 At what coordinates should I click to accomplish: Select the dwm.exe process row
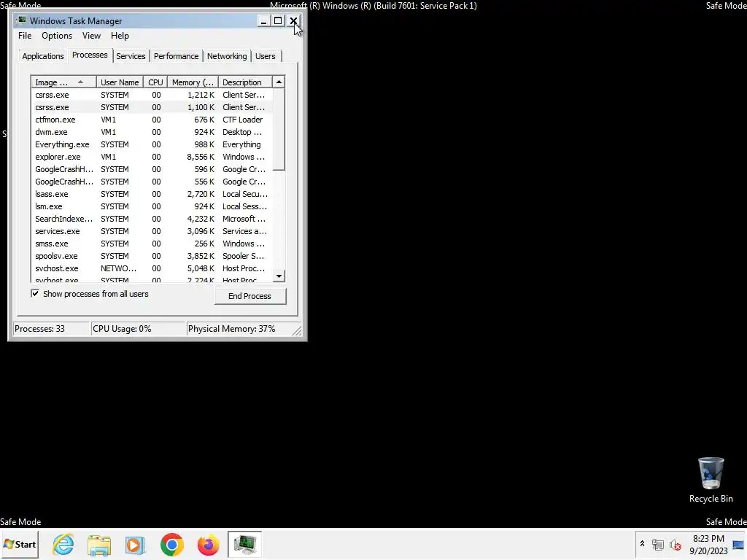click(x=152, y=132)
